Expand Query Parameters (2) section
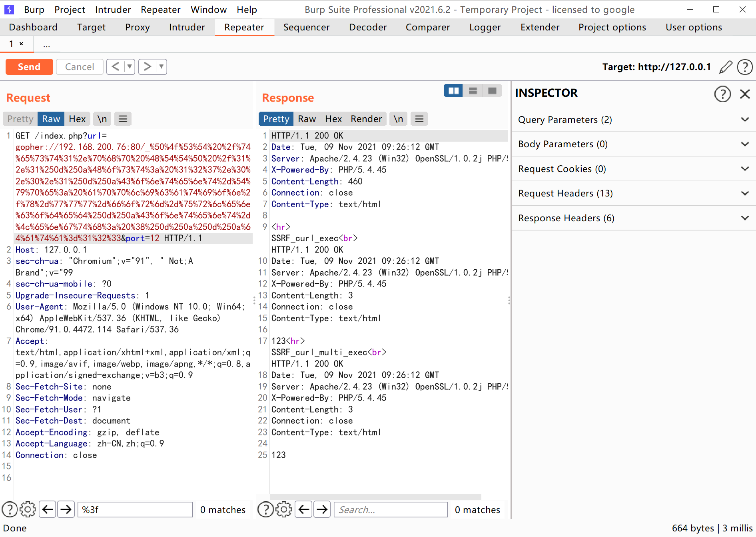The height and width of the screenshot is (537, 756). pos(634,120)
